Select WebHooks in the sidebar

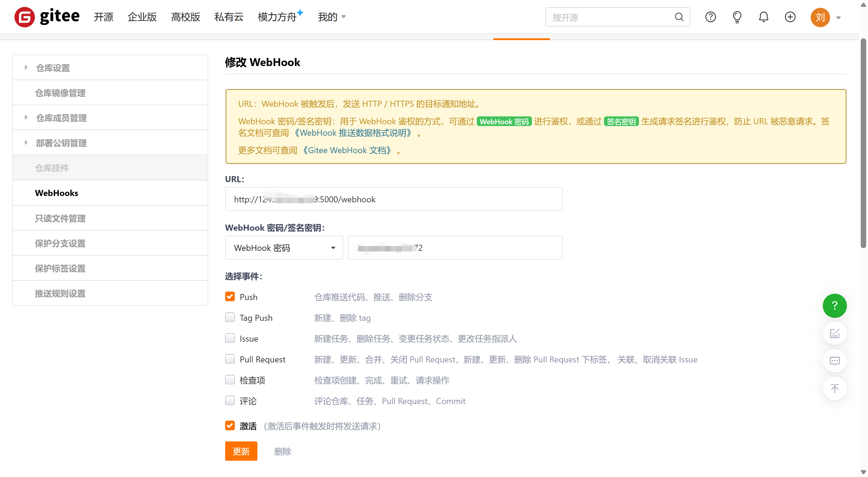click(x=110, y=193)
